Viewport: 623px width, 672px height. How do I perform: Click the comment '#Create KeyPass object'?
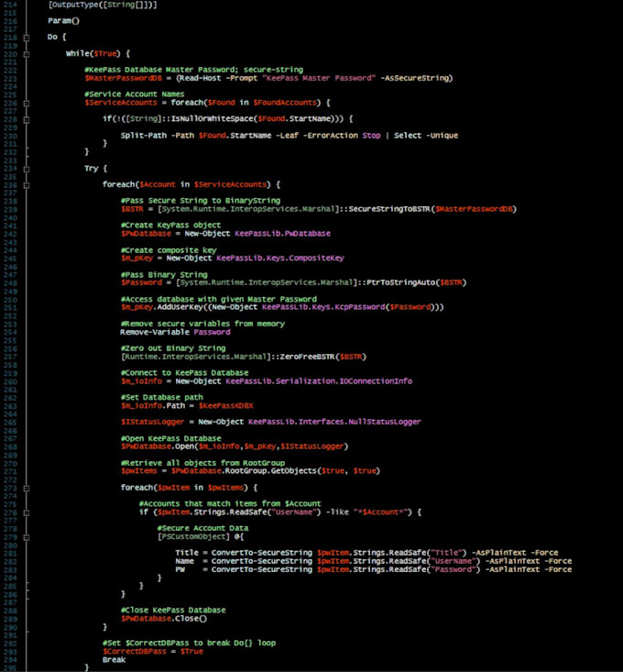click(x=170, y=225)
